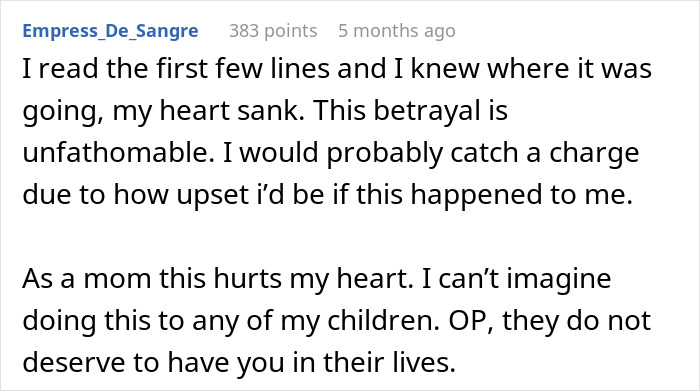
Task: Click the 5 months ago timestamp
Action: point(397,31)
